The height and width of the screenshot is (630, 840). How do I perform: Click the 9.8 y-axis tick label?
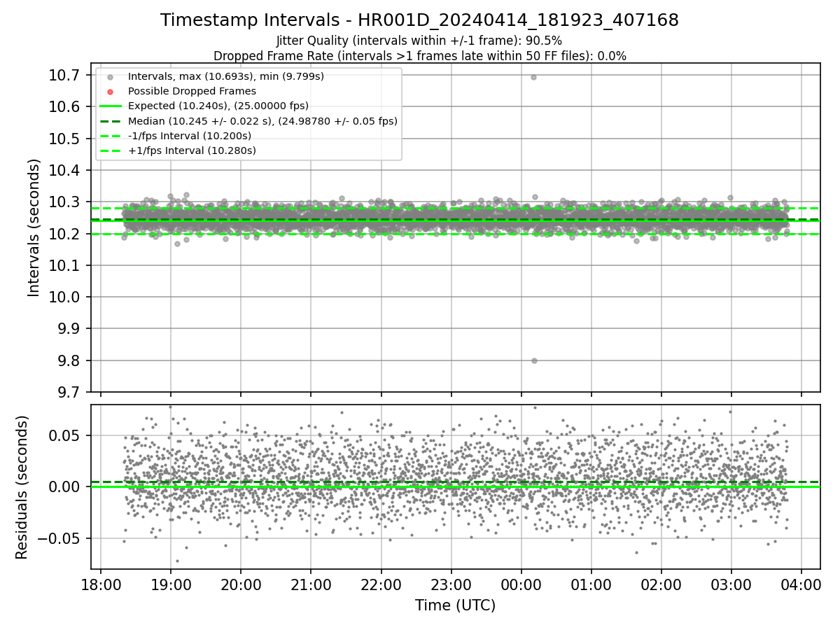67,360
